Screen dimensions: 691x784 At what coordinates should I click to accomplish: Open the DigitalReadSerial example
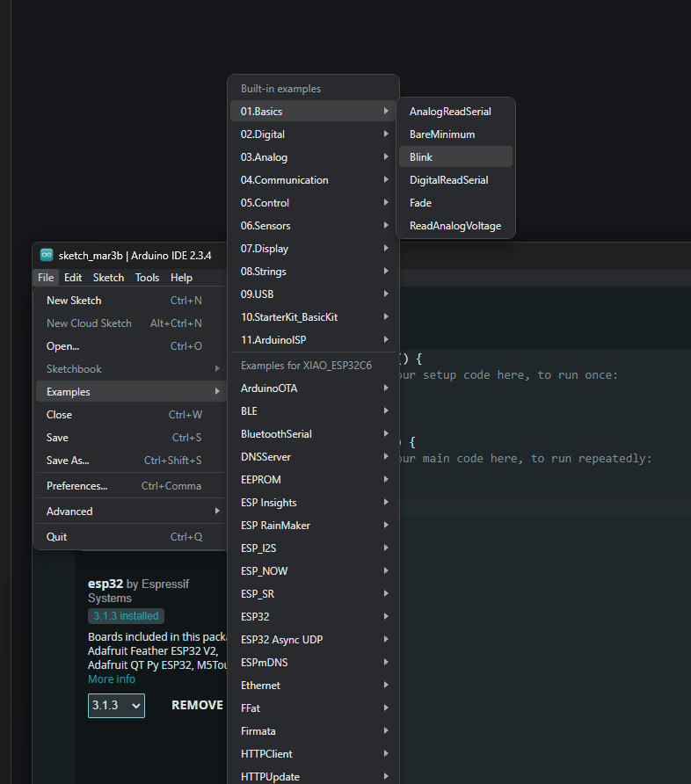(455, 180)
